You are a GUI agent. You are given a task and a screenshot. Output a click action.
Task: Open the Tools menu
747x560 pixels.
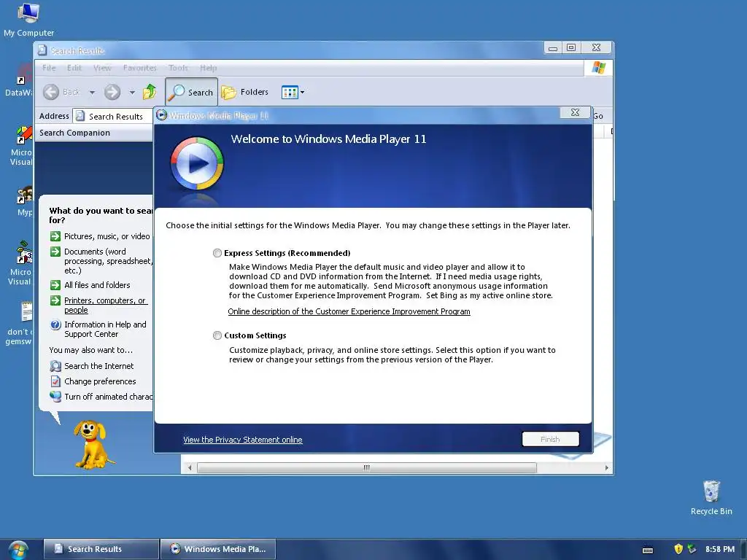point(178,68)
